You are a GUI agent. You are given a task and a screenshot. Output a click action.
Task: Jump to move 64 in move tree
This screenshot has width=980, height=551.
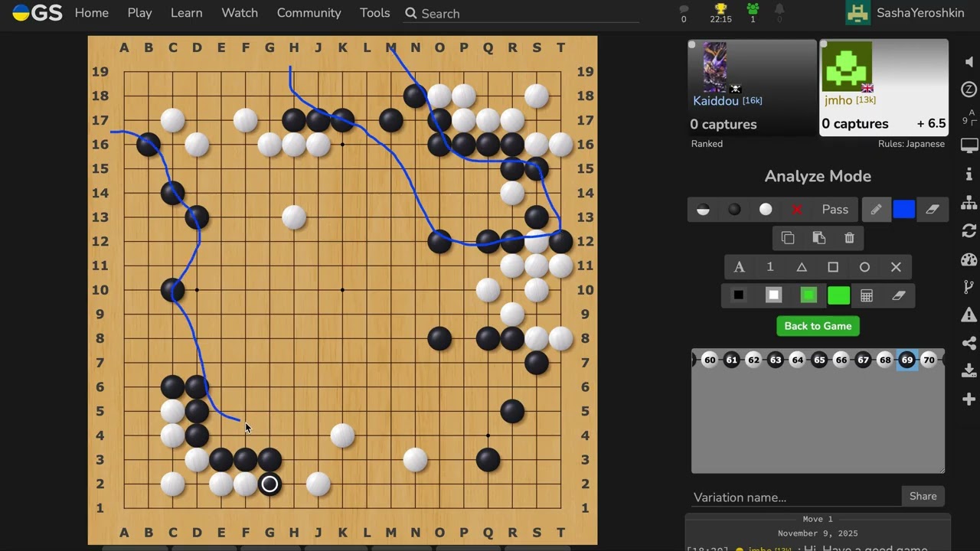pyautogui.click(x=798, y=360)
